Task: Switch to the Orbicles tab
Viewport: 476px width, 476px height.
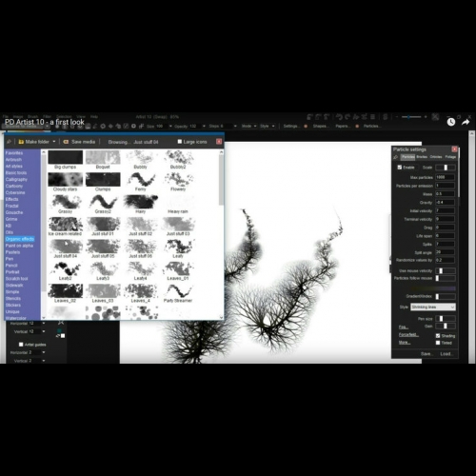Action: coord(436,157)
